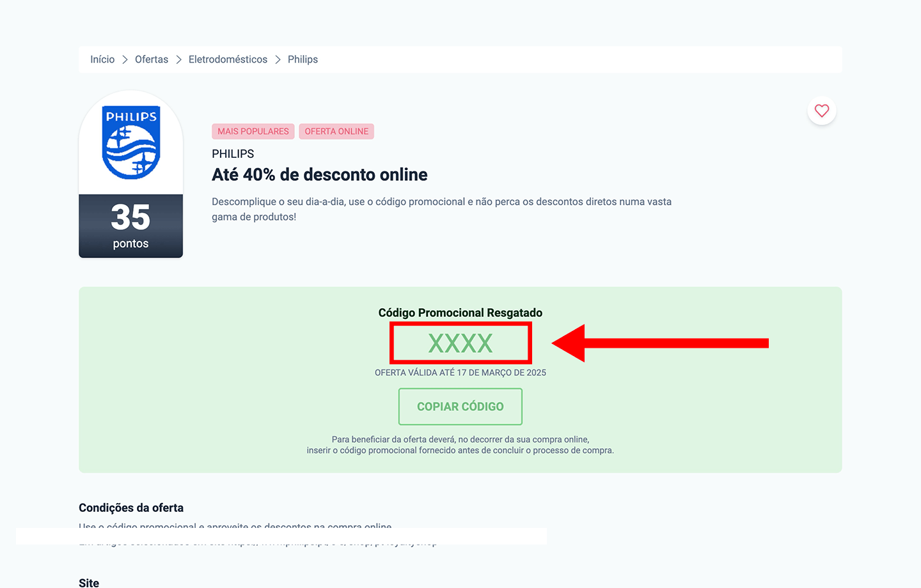The image size is (921, 588).
Task: Click the XXXX promotional code field
Action: [x=460, y=343]
